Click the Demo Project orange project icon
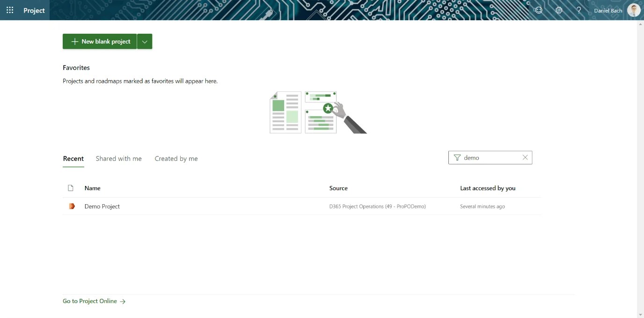Screen dimensions: 644x318 72,206
